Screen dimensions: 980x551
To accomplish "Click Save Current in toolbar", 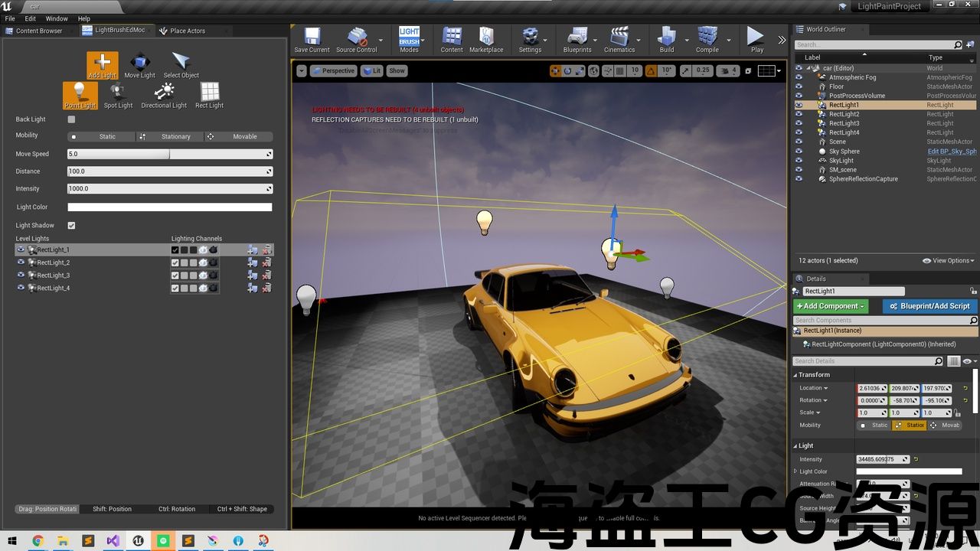I will coord(312,40).
